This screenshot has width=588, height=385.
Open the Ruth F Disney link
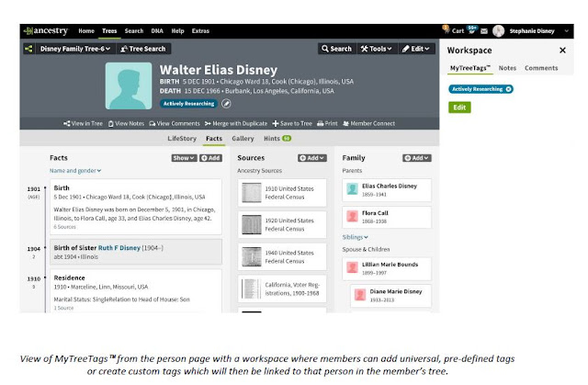tap(119, 248)
